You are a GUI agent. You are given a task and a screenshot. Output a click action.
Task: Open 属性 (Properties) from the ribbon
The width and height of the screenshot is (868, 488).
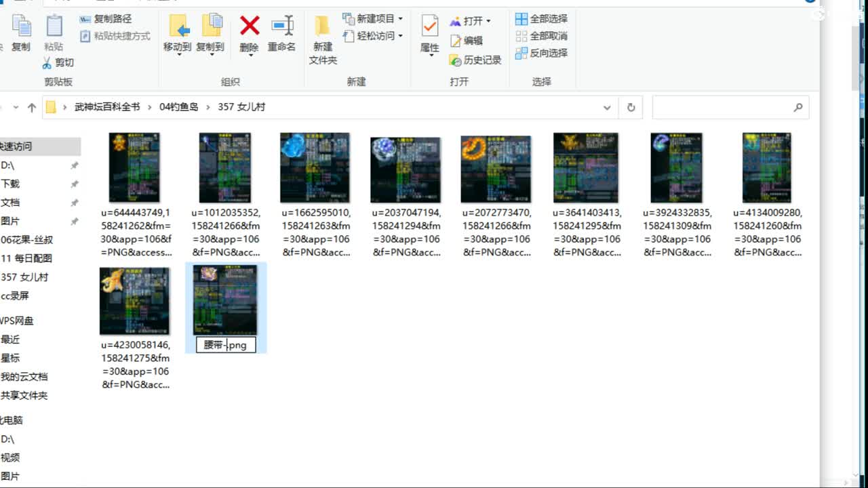[x=430, y=34]
